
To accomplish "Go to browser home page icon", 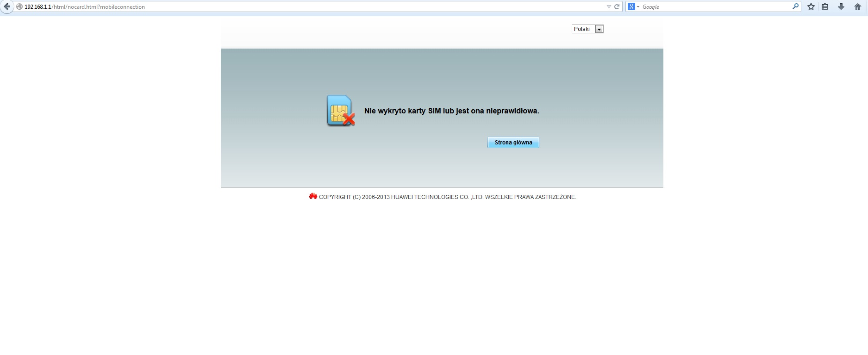I will (x=857, y=6).
